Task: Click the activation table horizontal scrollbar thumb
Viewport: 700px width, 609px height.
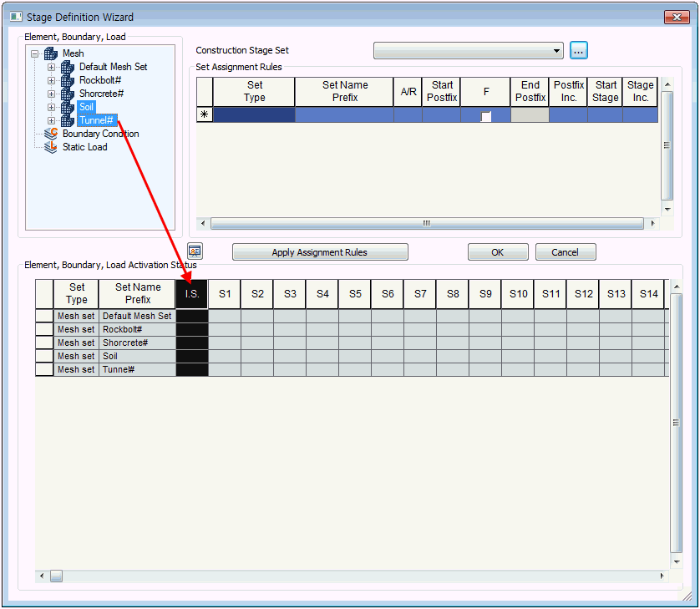Action: [x=56, y=576]
